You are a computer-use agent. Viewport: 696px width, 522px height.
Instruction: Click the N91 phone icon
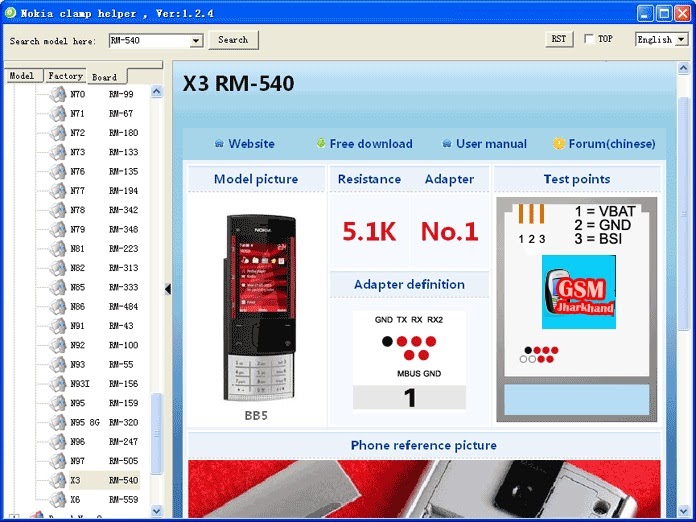click(58, 326)
